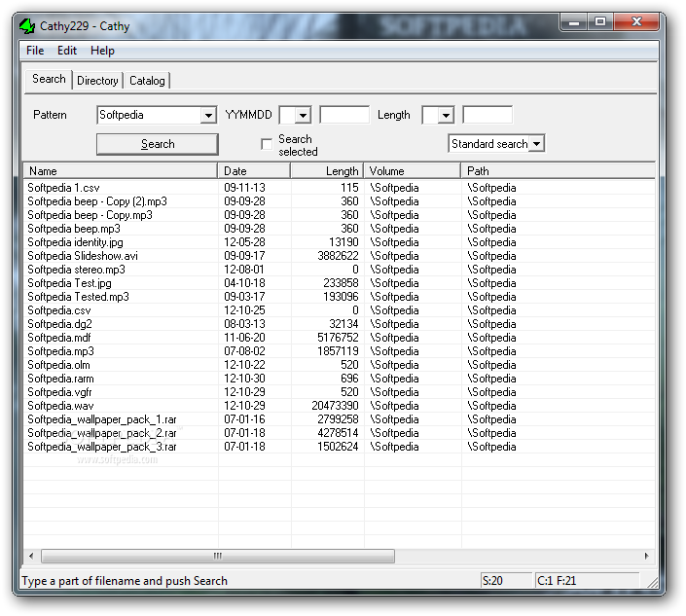Enable the Search selected checkbox
This screenshot has height=616, width=686.
pos(267,144)
